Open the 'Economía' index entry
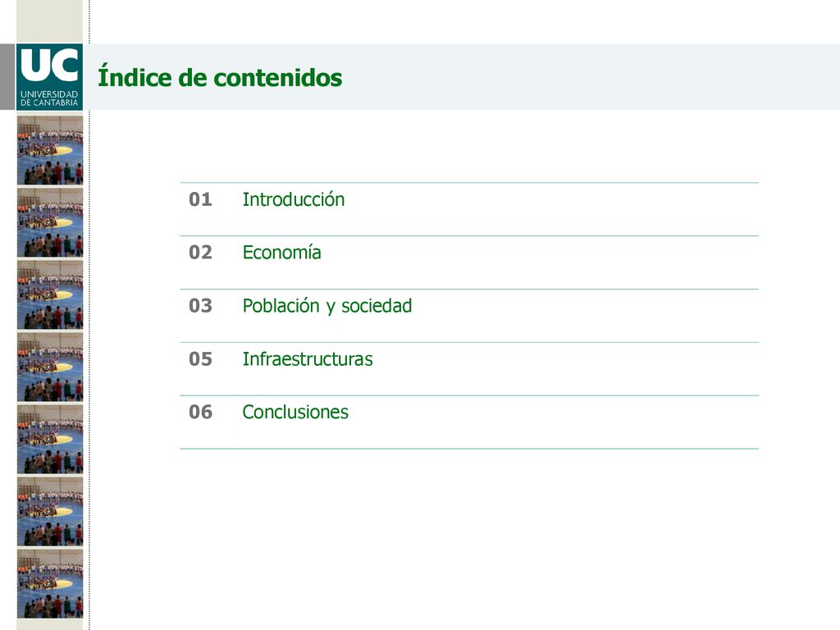This screenshot has height=630, width=840. point(282,253)
